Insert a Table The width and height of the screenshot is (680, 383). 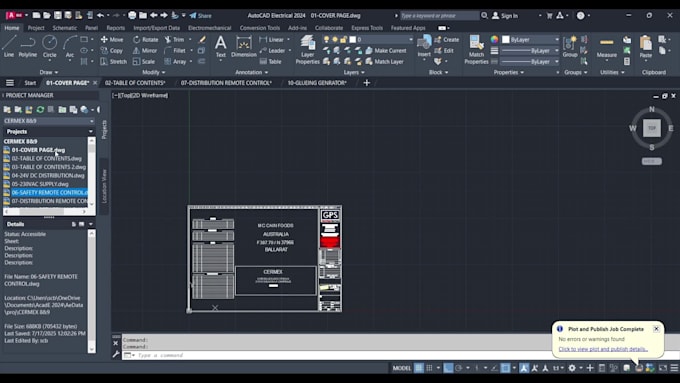click(x=271, y=62)
